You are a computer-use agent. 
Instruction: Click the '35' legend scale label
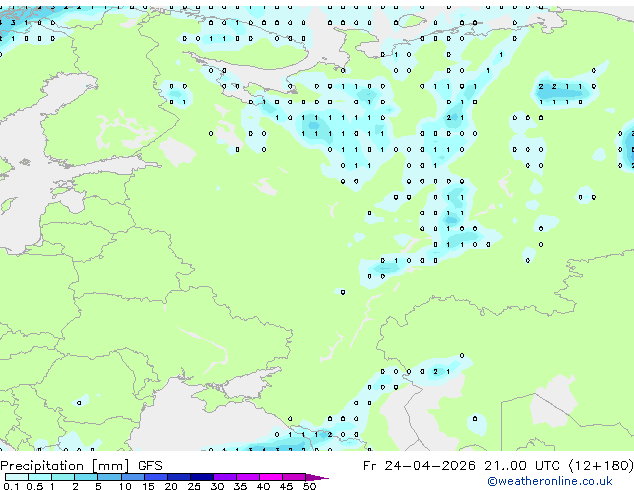point(240,486)
